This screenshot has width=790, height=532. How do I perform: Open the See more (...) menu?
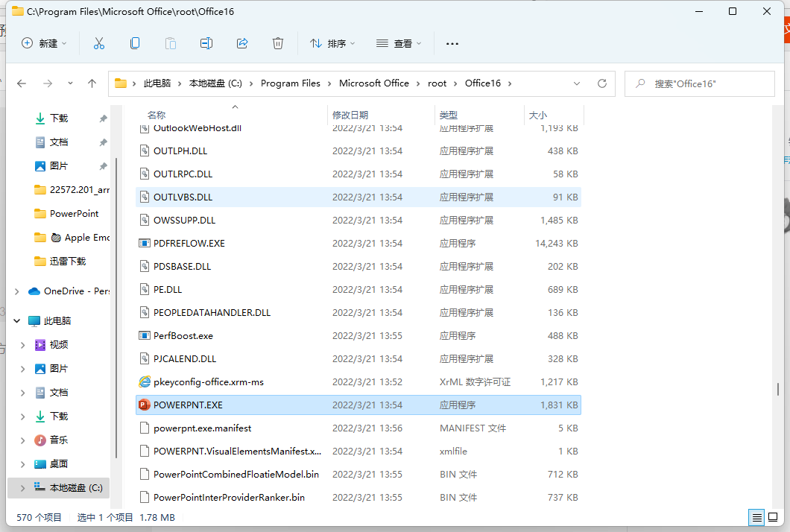pos(452,43)
